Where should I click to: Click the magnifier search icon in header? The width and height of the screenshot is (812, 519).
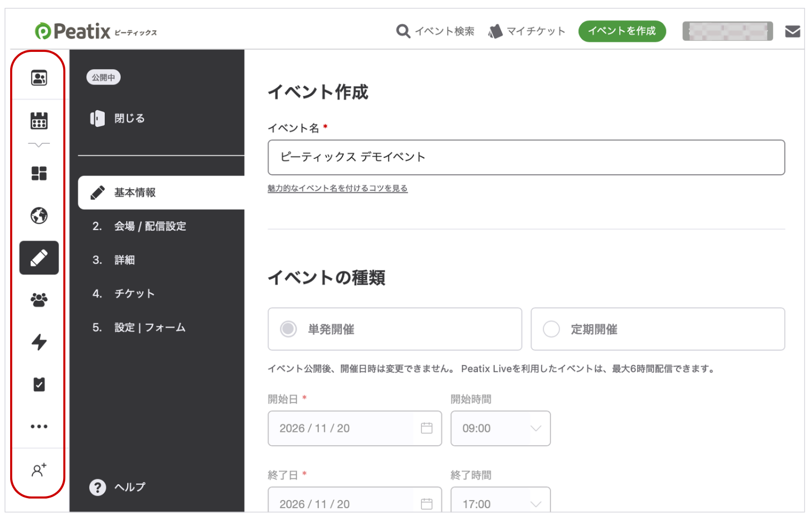(x=403, y=31)
